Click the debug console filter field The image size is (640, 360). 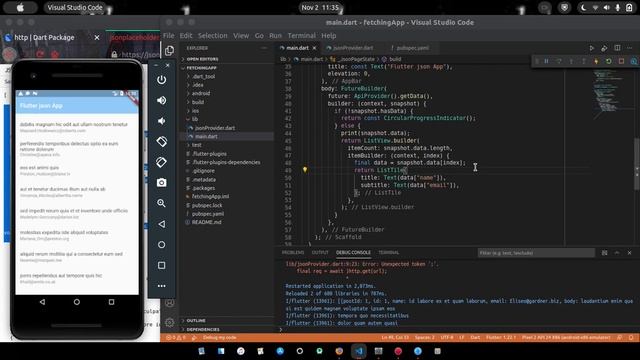[536, 253]
